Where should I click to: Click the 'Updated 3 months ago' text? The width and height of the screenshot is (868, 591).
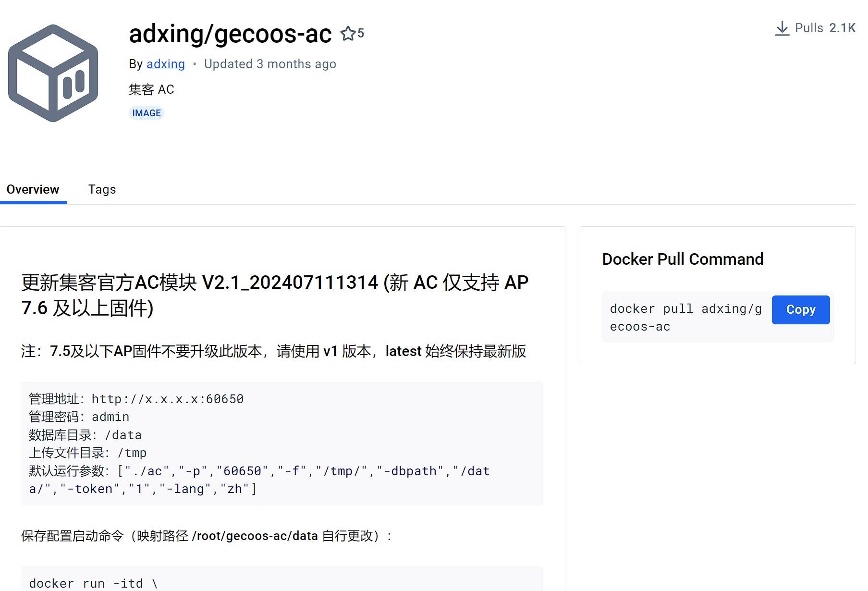point(270,64)
